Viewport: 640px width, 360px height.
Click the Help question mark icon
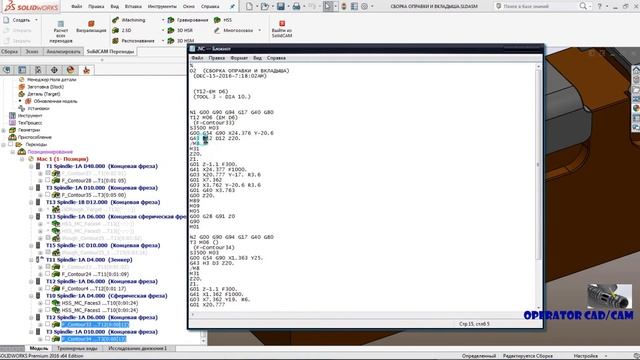pyautogui.click(x=600, y=7)
